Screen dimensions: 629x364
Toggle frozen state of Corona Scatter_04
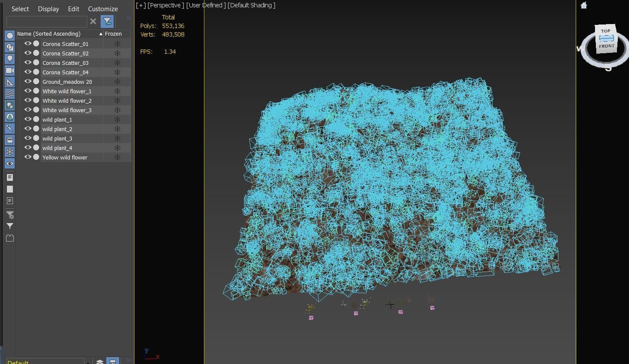117,72
